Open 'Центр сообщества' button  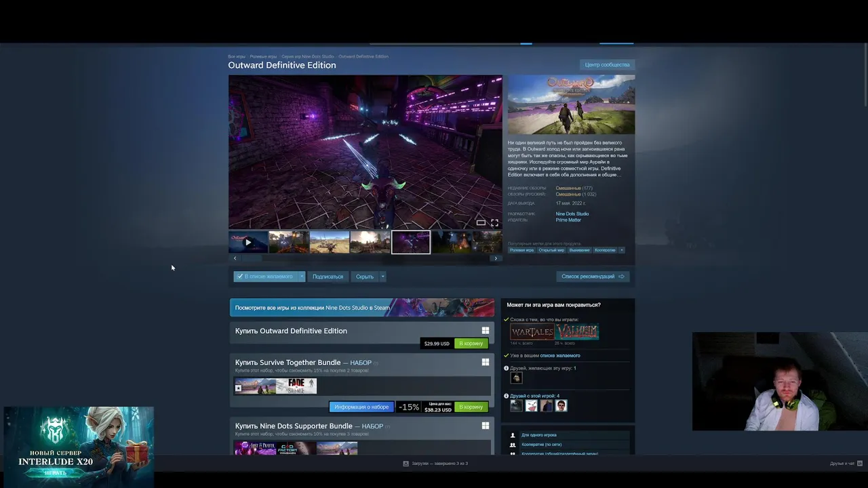(x=607, y=65)
